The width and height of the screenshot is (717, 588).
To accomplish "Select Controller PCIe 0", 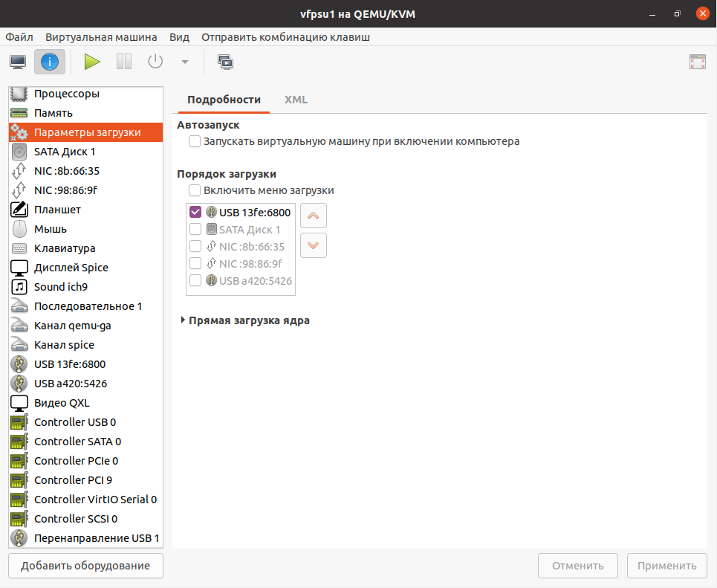I will point(86,461).
